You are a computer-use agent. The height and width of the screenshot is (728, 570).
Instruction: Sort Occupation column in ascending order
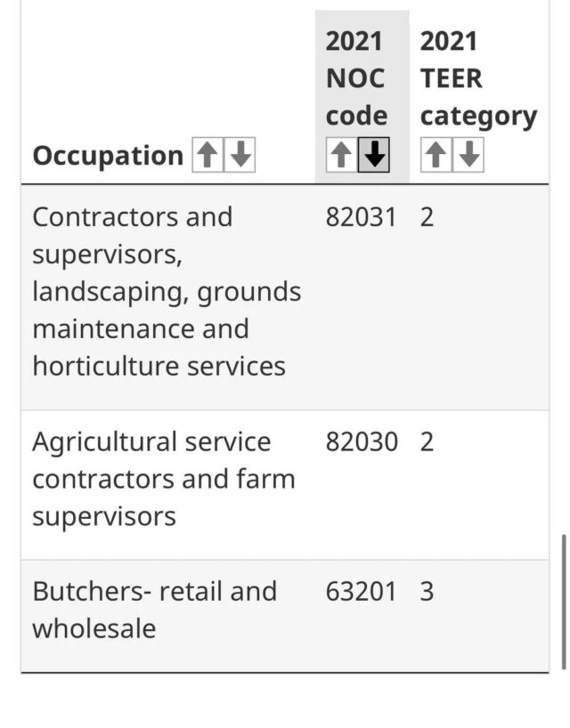click(207, 157)
